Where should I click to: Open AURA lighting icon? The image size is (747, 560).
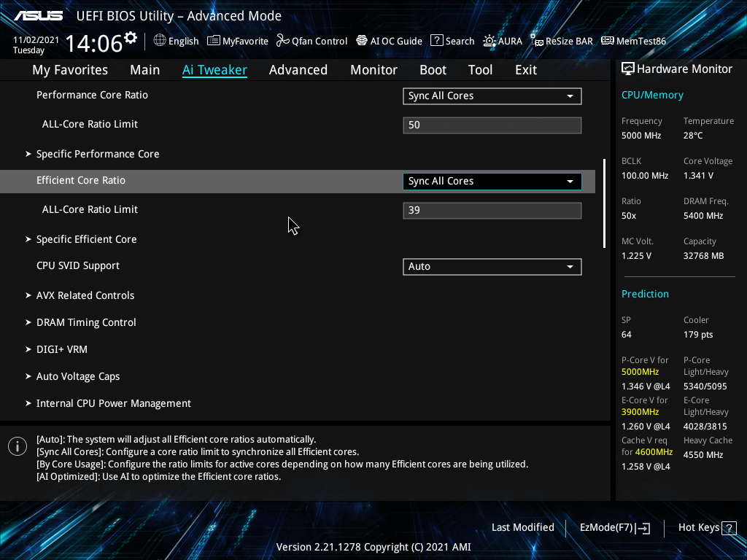click(x=489, y=41)
